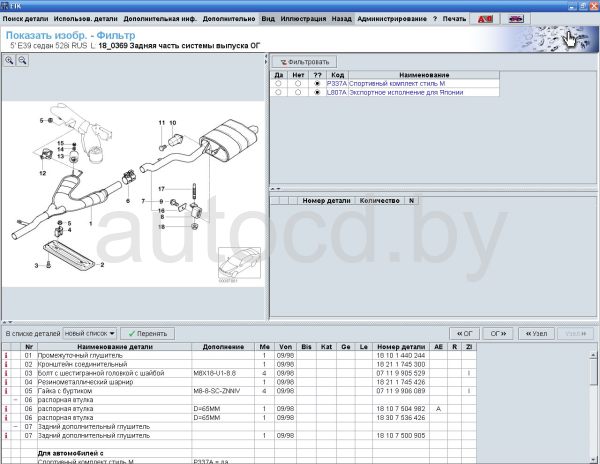Click the zoom in magnifier icon

tap(9, 60)
